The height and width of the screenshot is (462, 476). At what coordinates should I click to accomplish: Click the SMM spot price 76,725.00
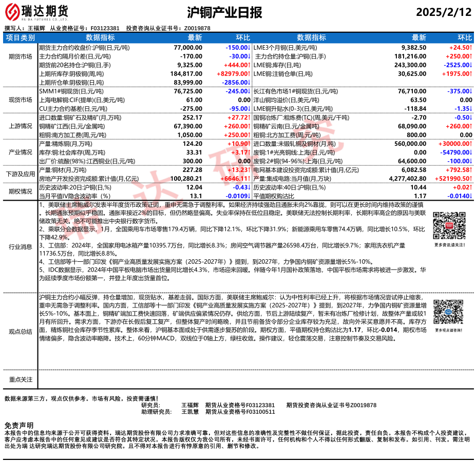tap(188, 91)
